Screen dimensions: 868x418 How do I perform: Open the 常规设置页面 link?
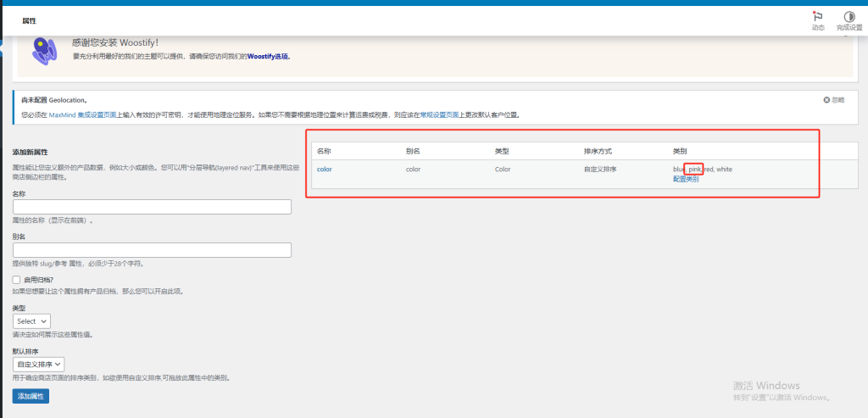(x=440, y=114)
